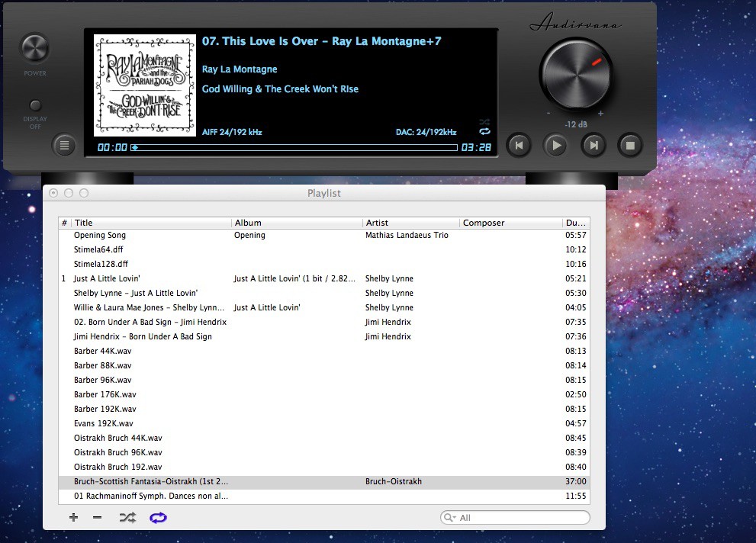The image size is (756, 543).
Task: Select '01 Rachmaninoff Symph. Dances' track
Action: 324,496
